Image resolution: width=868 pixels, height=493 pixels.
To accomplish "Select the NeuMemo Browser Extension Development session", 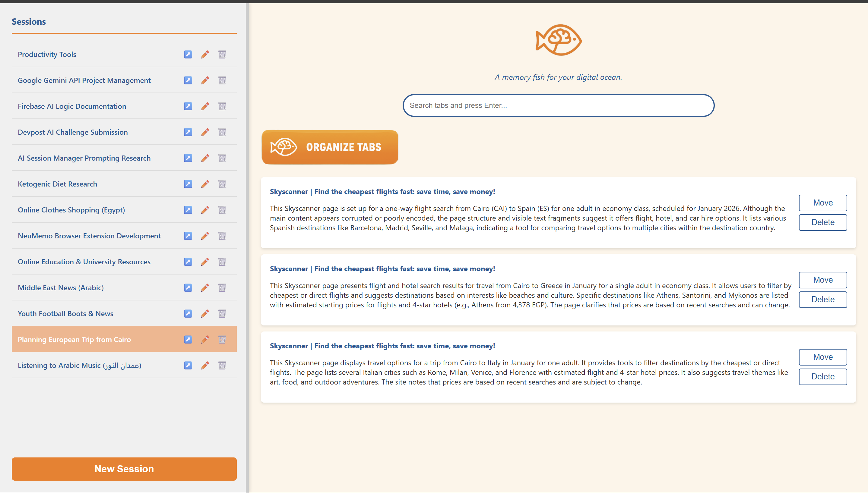I will pos(89,236).
